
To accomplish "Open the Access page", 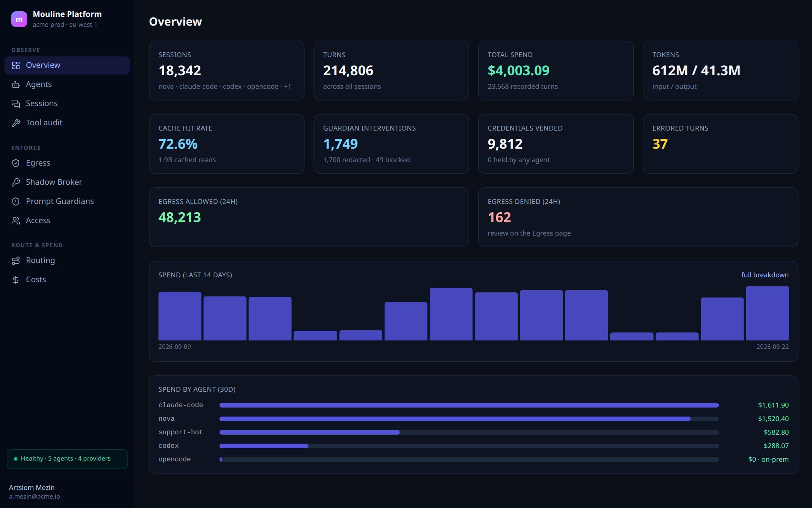I will (x=67, y=221).
